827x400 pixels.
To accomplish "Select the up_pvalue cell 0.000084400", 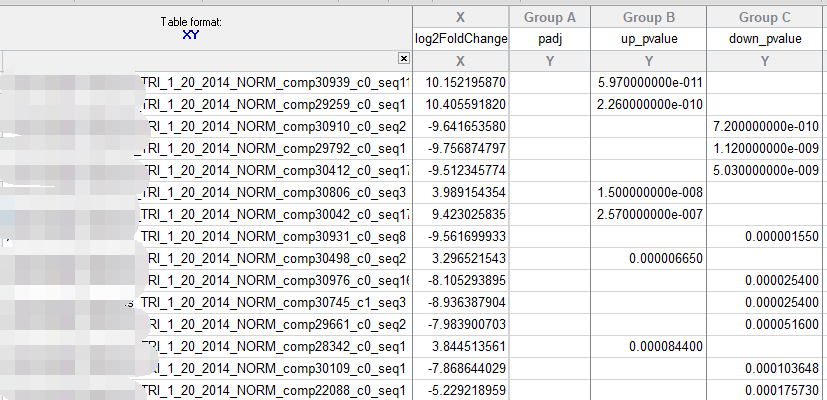I will [x=648, y=346].
